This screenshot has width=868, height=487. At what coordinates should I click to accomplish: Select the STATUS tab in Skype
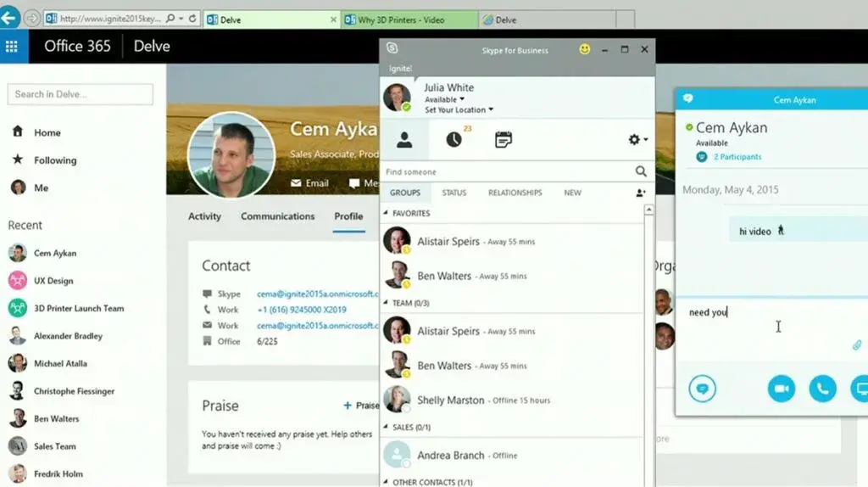[x=454, y=193]
